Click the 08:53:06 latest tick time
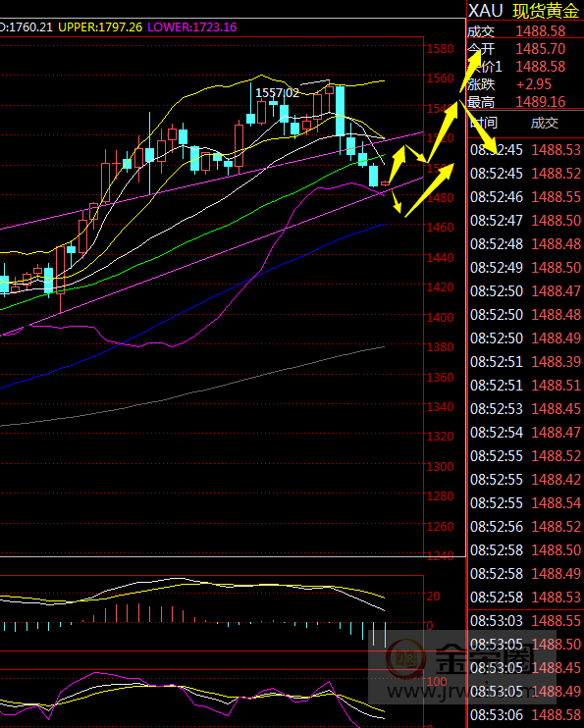The width and height of the screenshot is (584, 728). click(497, 715)
